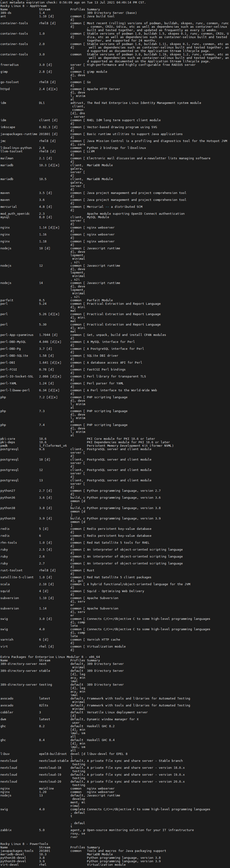Click the 'varnish' module name
Viewport: 230px width, 868px height.
click(x=7, y=639)
